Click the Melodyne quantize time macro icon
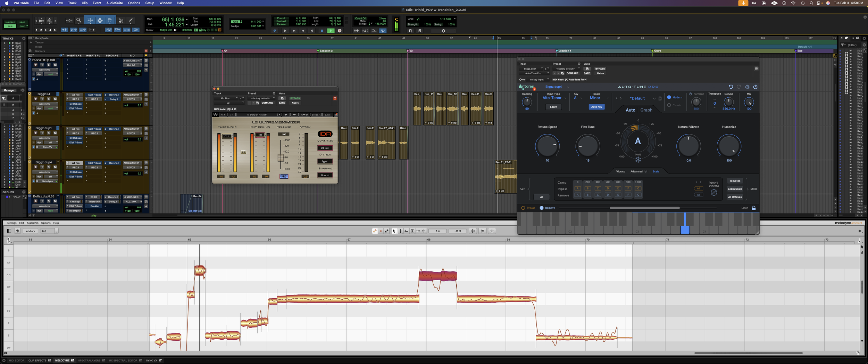 [483, 231]
